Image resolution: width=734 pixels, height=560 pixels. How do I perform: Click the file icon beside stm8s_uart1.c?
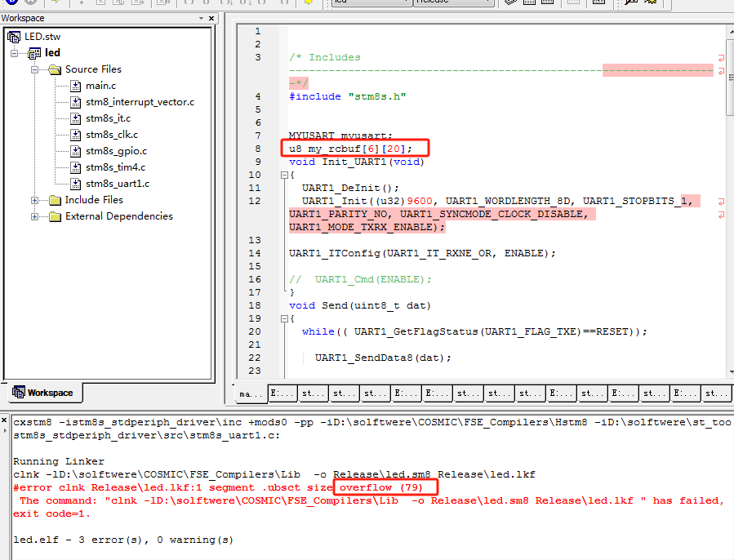pos(76,184)
